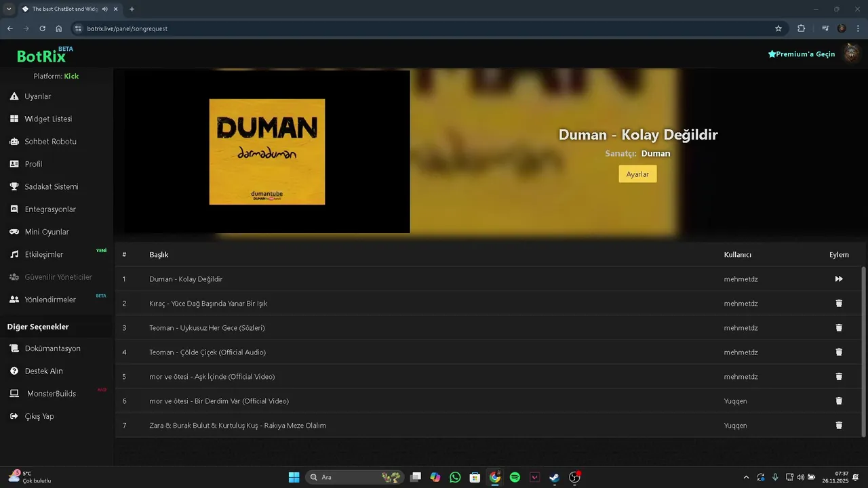This screenshot has width=868, height=488.
Task: Click the Ayarlar button
Action: 637,174
